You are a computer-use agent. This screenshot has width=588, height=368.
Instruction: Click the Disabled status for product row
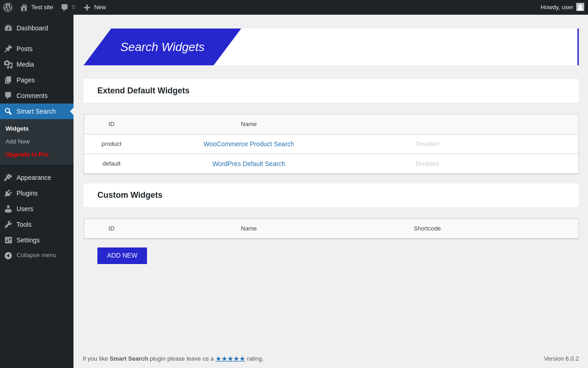[x=427, y=144]
